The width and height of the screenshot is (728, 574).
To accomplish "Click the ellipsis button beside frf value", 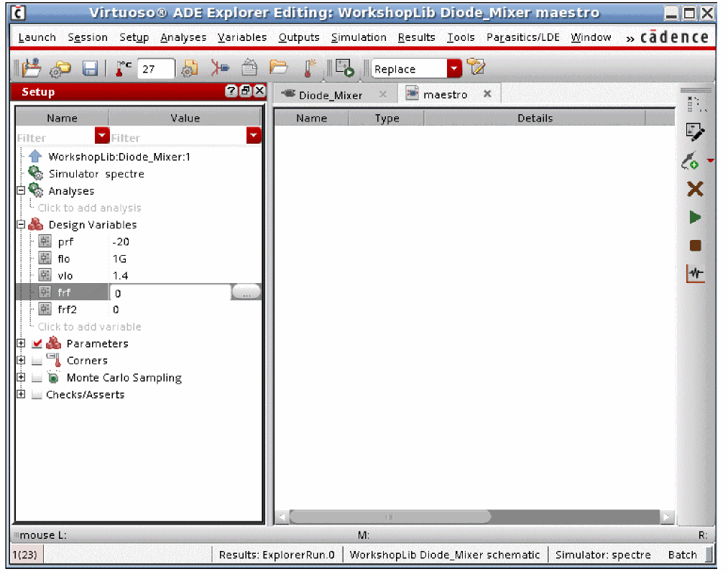I will [x=246, y=293].
